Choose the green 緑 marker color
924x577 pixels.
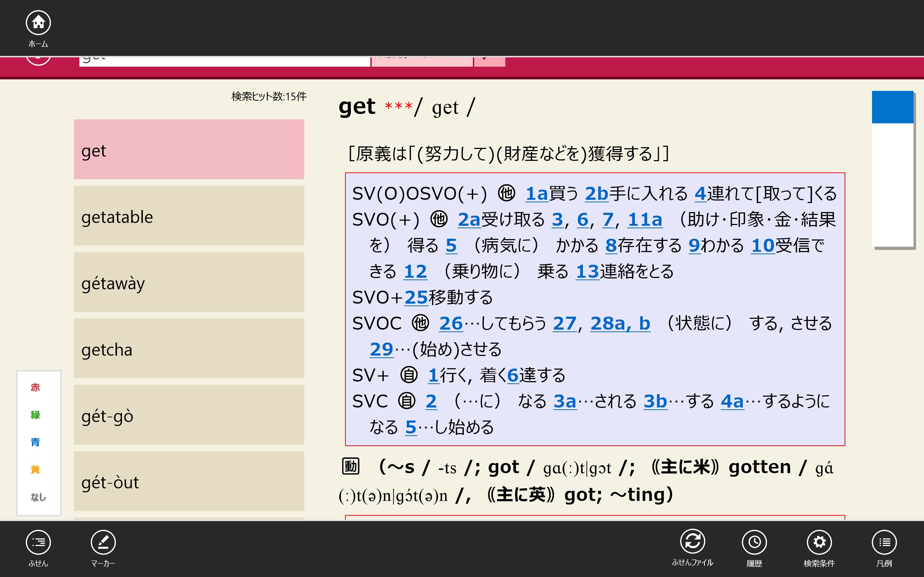(35, 415)
